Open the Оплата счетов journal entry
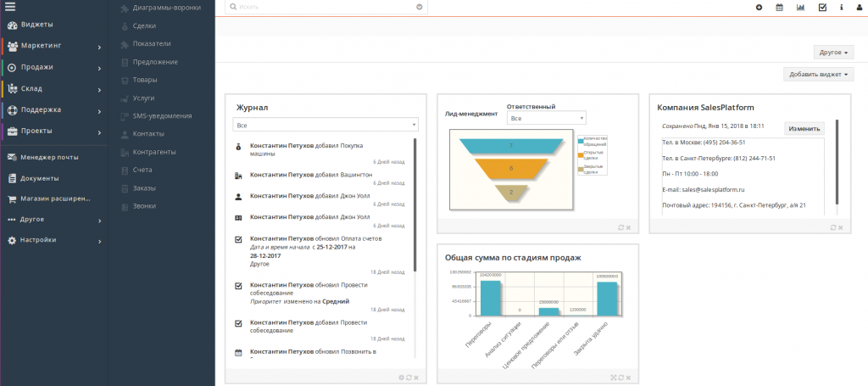Screen dimensions: 868x386 click(360, 238)
